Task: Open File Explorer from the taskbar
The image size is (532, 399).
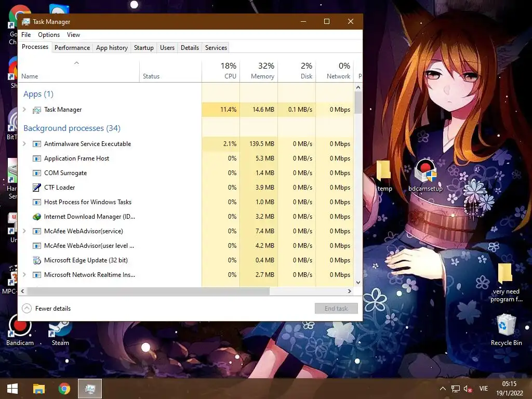Action: point(38,389)
